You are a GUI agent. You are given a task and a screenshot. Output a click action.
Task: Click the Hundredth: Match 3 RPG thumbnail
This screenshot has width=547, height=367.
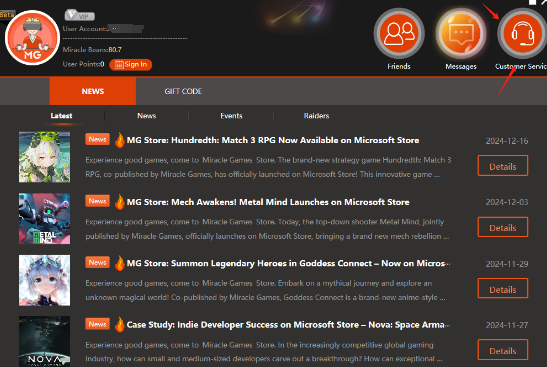coord(44,157)
